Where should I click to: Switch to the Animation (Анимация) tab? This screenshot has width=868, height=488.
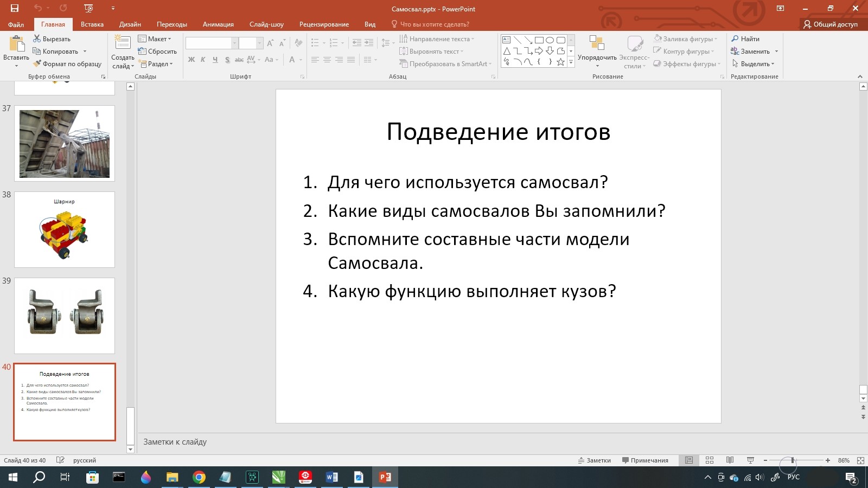(x=218, y=24)
